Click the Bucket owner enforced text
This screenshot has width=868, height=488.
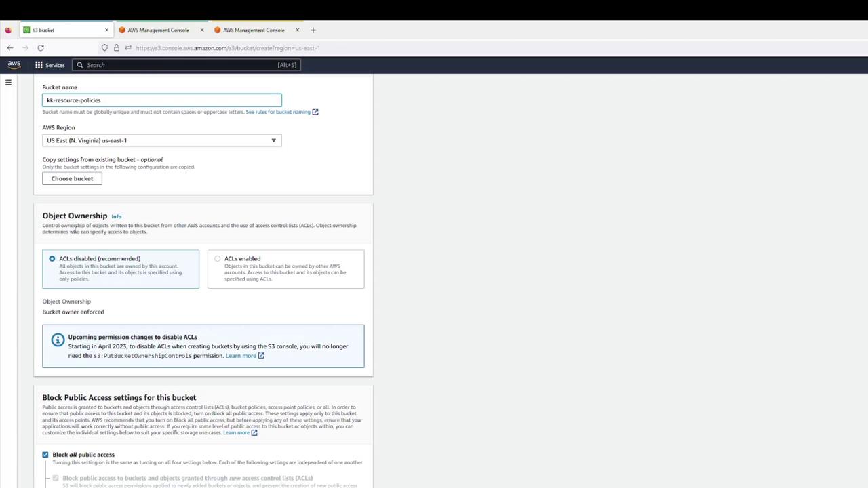pyautogui.click(x=73, y=312)
